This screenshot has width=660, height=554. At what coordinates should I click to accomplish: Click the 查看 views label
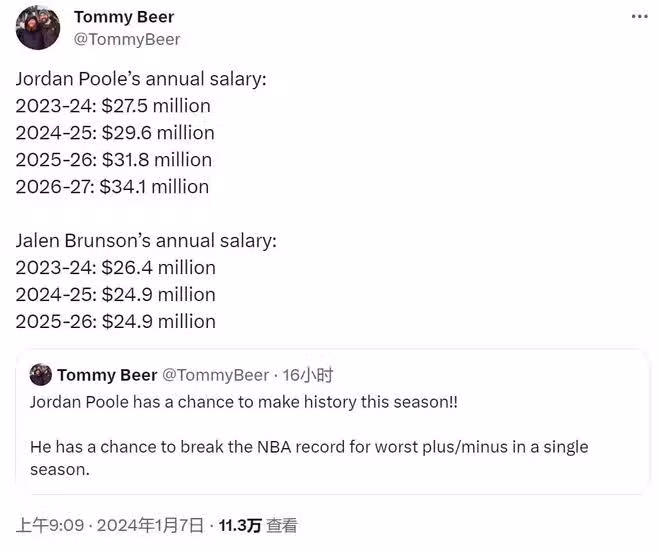click(282, 525)
